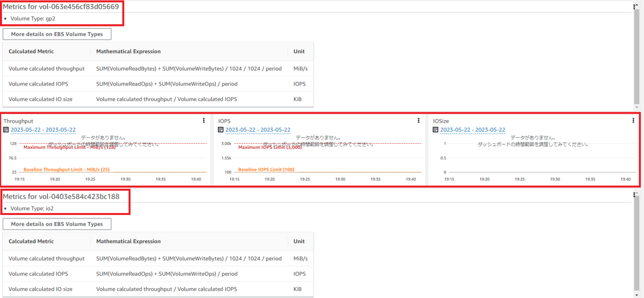Toggle the Baseline IOPS Limit legend entry
This screenshot has width=644, height=298.
tap(267, 169)
